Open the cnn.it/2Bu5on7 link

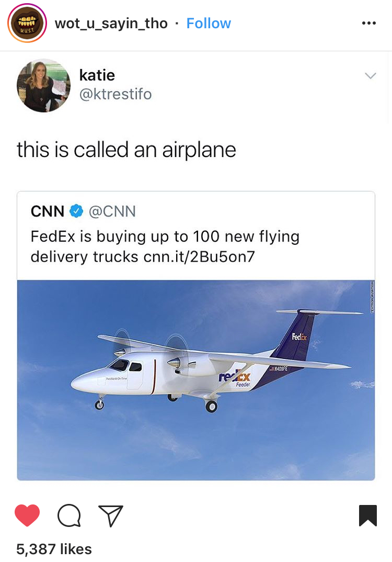[x=199, y=256]
